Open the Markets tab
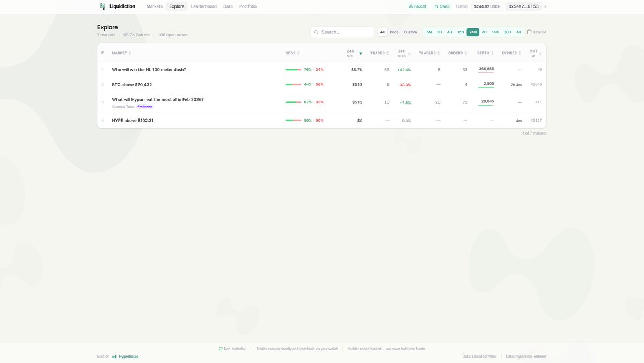644x363 pixels. (x=154, y=6)
